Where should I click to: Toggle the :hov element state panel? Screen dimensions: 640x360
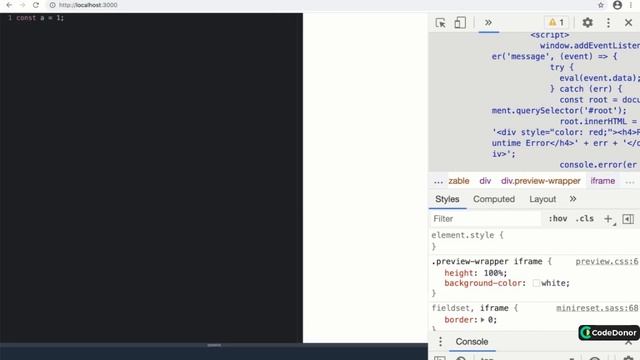558,219
